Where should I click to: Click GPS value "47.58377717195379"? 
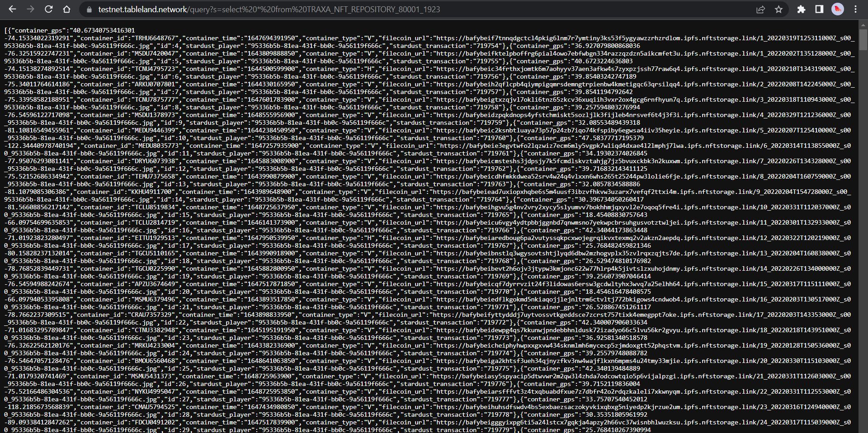tap(612, 138)
